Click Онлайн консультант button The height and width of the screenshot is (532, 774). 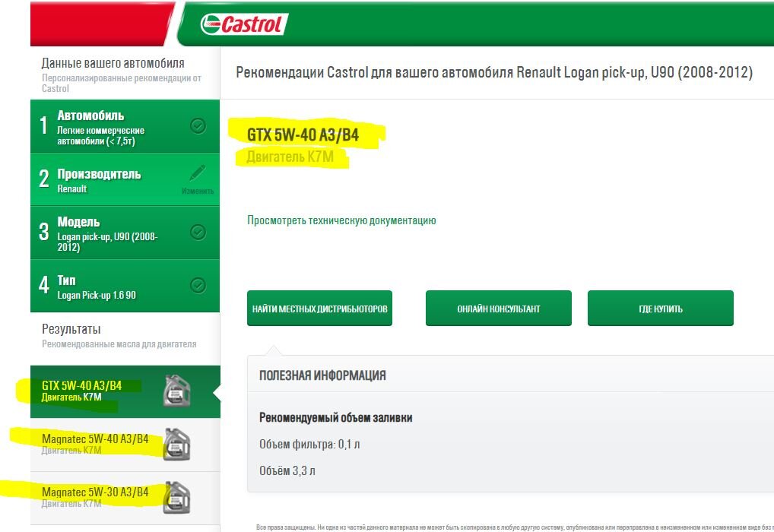coord(499,309)
